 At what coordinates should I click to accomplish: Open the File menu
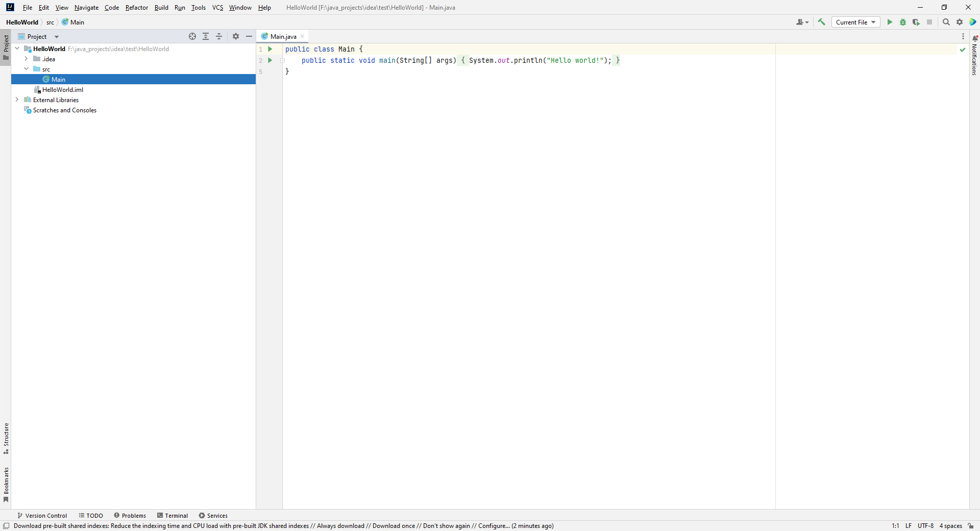(28, 8)
